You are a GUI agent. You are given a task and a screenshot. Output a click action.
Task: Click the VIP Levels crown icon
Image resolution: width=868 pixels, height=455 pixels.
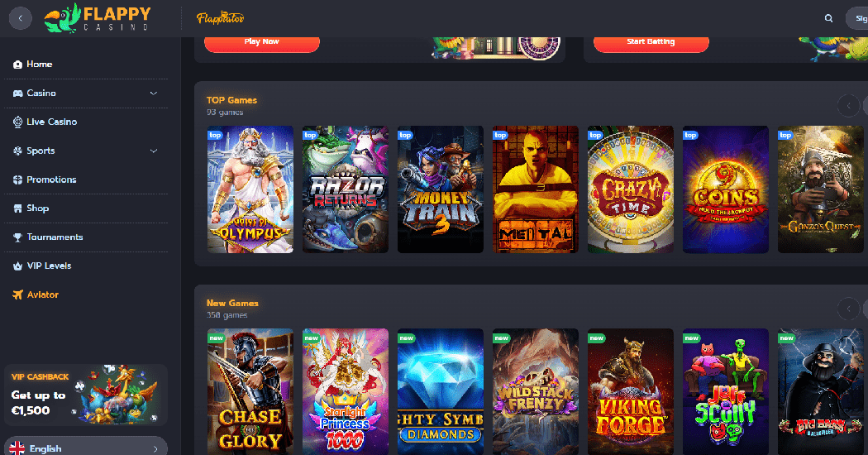(17, 266)
